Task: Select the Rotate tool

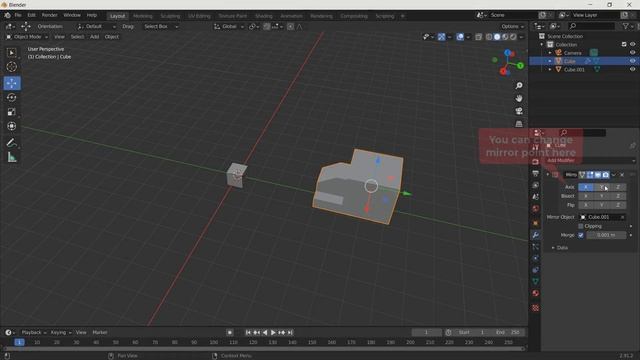Action: 12,98
